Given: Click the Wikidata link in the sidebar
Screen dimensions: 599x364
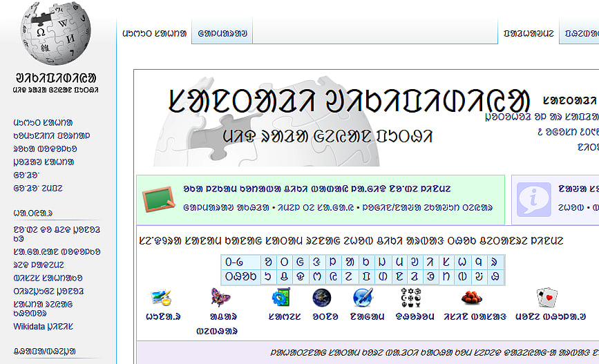Looking at the screenshot, I should 43,326.
